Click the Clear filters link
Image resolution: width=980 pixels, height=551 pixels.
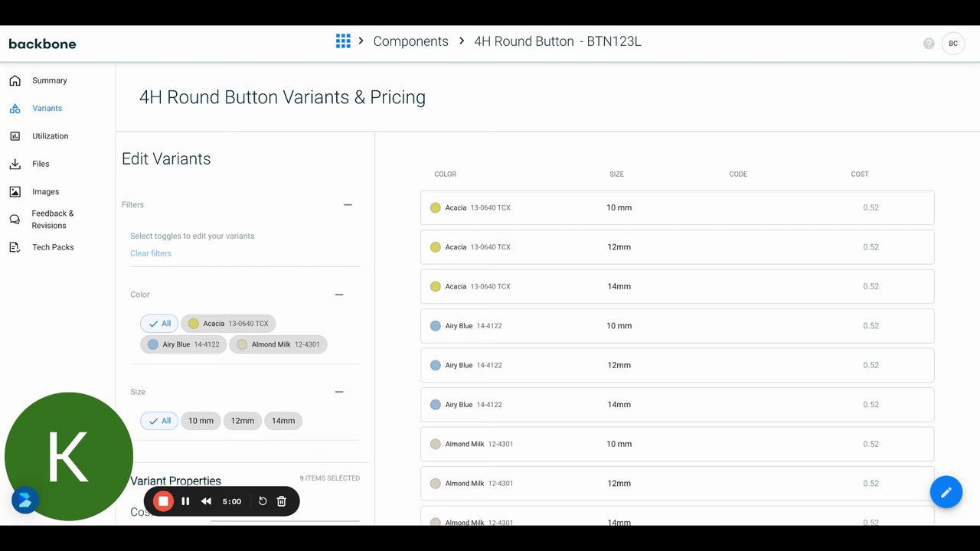151,253
